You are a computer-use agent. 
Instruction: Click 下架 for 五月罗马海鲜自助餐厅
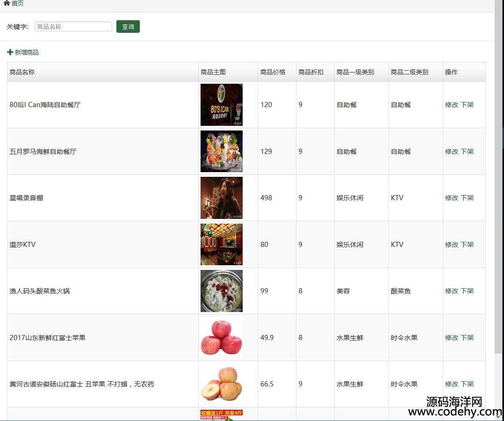(467, 152)
